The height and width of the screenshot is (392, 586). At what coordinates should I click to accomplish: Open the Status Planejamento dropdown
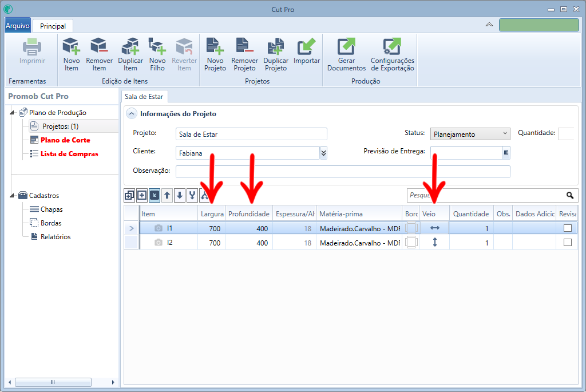tap(470, 134)
